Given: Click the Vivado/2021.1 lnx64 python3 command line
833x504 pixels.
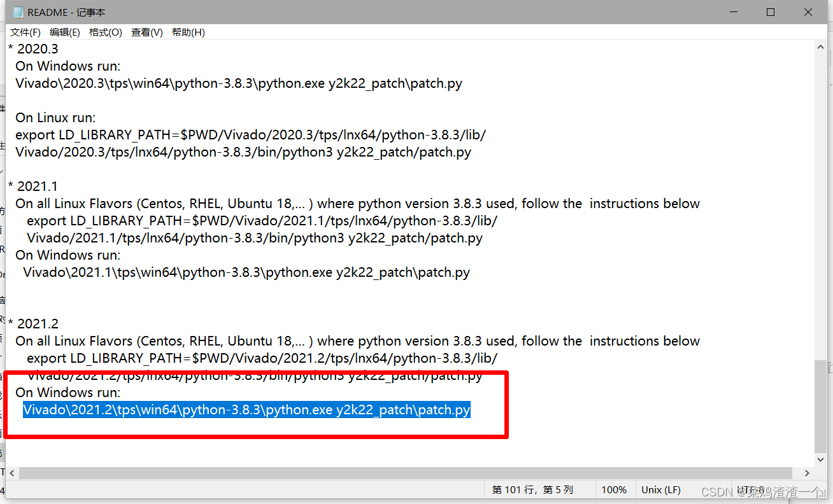Looking at the screenshot, I should point(255,238).
